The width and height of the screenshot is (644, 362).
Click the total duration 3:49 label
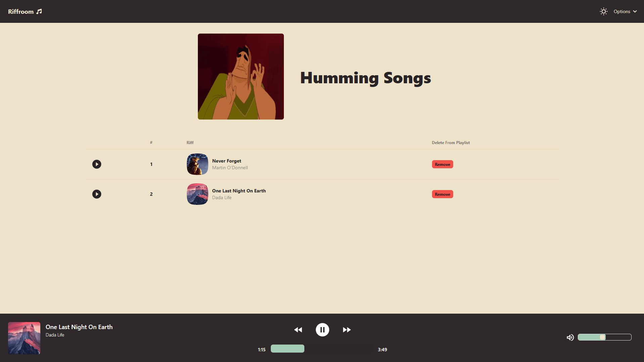[x=382, y=350]
